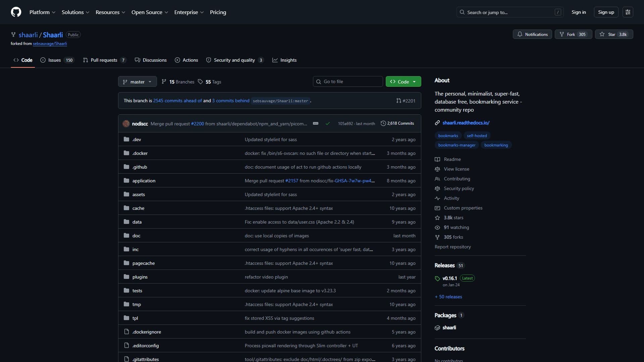
Task: Click the plugins folder icon
Action: [x=126, y=277]
